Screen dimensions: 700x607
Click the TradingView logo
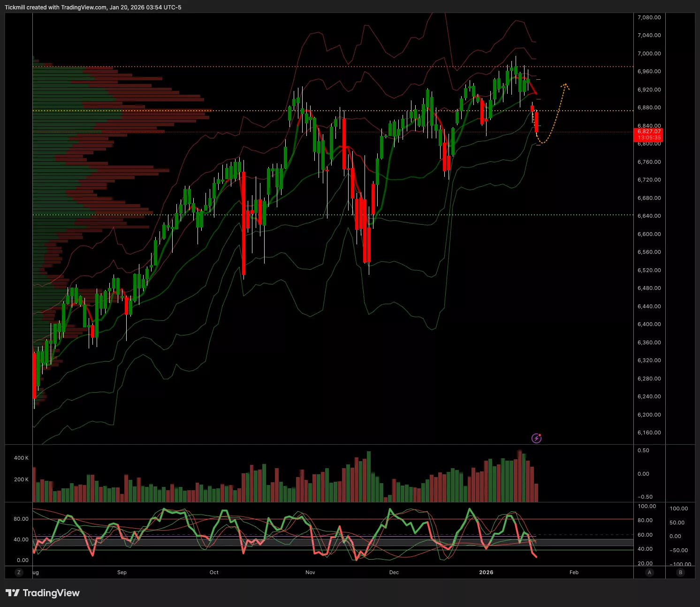coord(43,593)
